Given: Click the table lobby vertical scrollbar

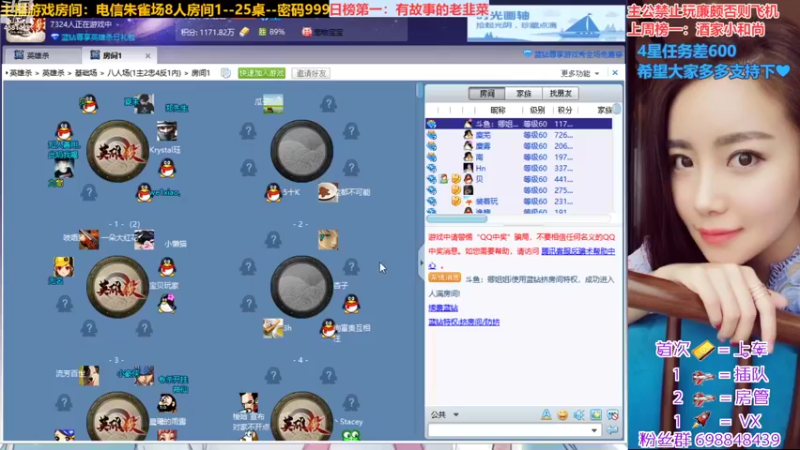Looking at the screenshot, I should pyautogui.click(x=419, y=91).
